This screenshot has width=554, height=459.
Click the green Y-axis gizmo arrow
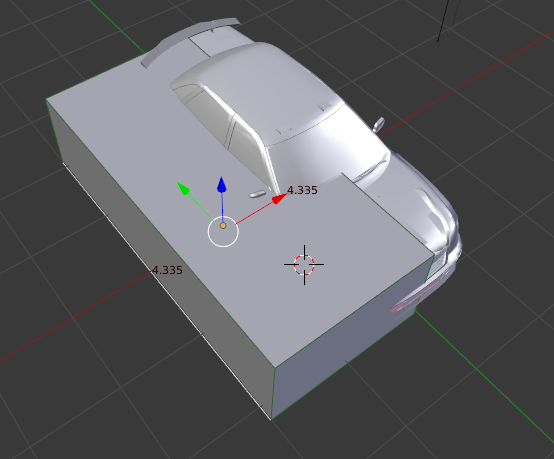click(183, 188)
